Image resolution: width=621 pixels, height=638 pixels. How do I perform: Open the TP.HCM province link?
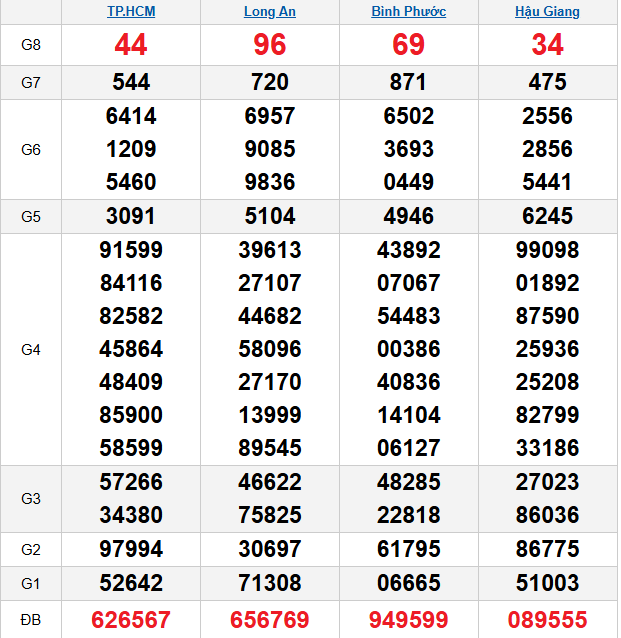point(131,12)
